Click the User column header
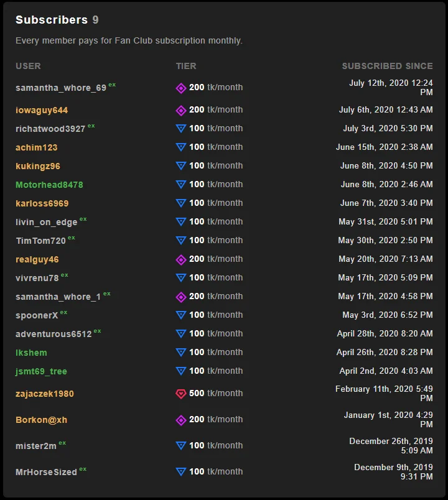The image size is (448, 500). 28,66
